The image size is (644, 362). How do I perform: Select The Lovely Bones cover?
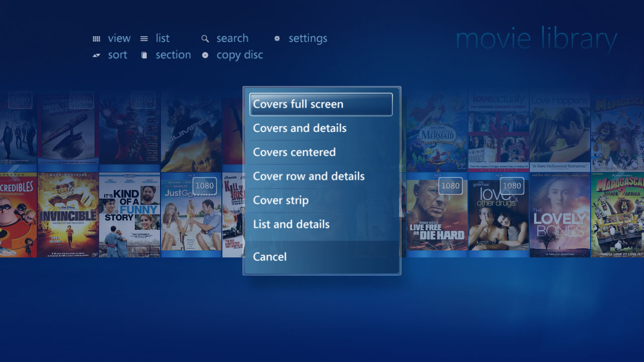pos(560,215)
